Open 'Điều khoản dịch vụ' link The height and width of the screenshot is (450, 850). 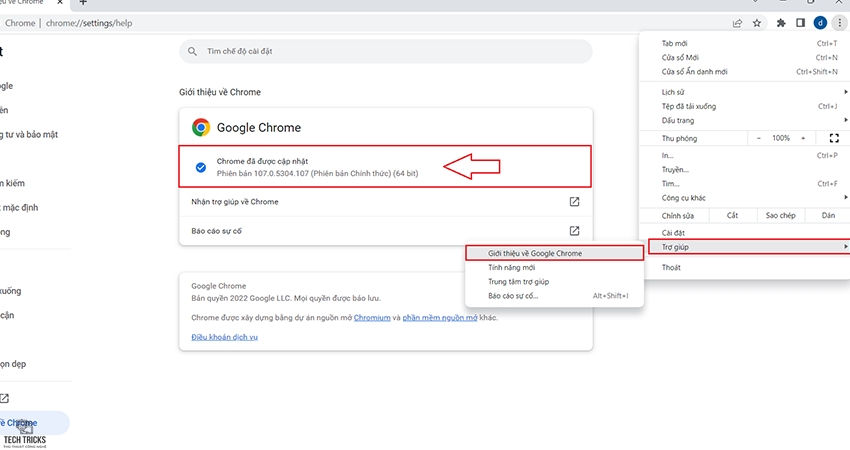(x=224, y=337)
